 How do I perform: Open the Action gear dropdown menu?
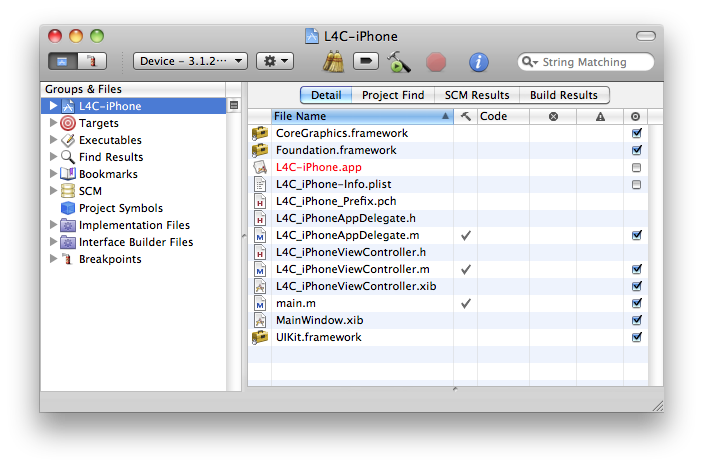275,61
